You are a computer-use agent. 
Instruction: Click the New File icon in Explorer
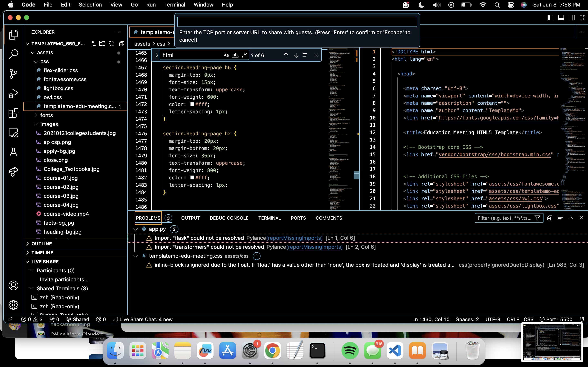[x=92, y=44]
